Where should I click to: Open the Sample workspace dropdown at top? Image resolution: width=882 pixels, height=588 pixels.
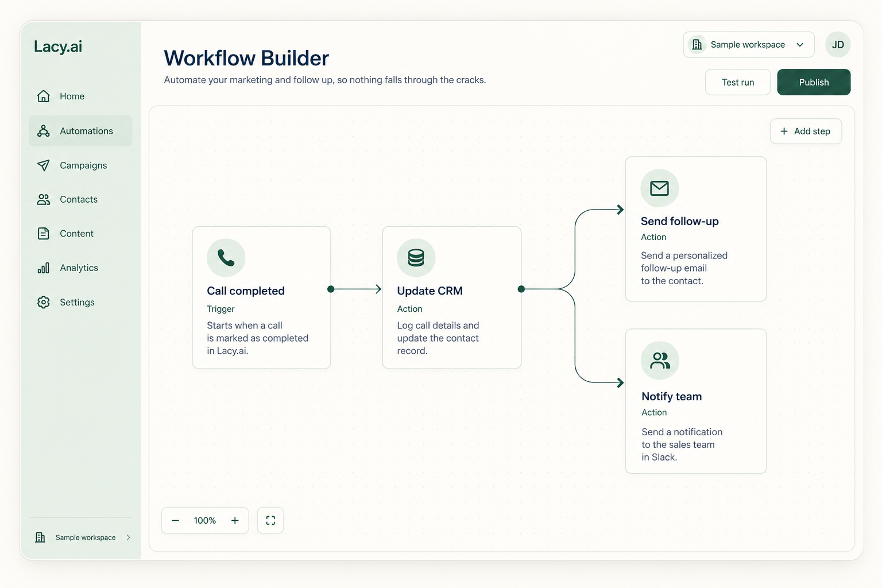pos(749,45)
